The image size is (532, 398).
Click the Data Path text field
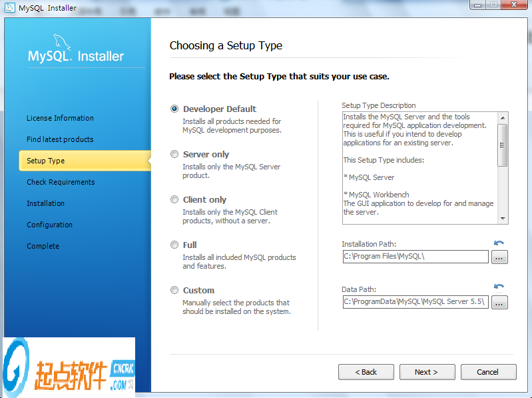[x=415, y=302]
